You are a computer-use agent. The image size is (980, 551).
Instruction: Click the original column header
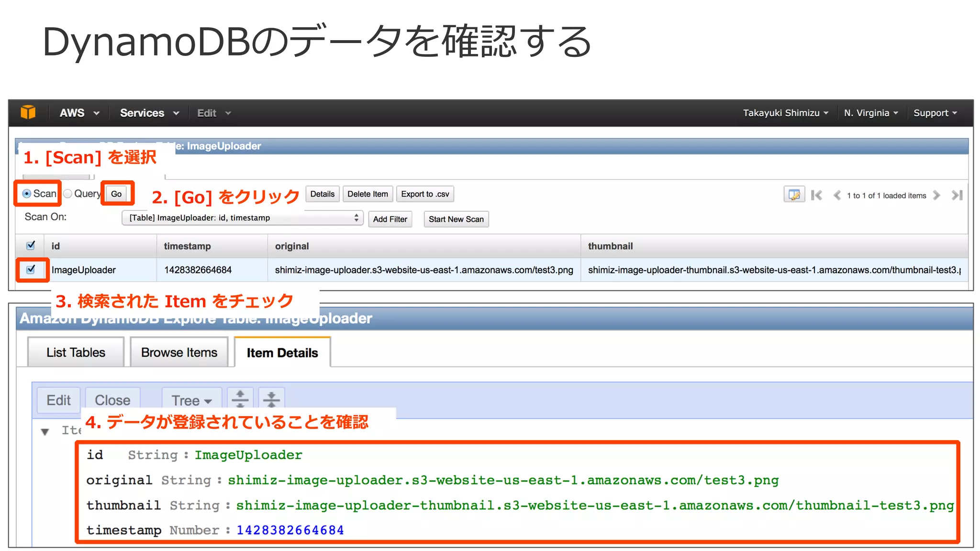pyautogui.click(x=424, y=246)
